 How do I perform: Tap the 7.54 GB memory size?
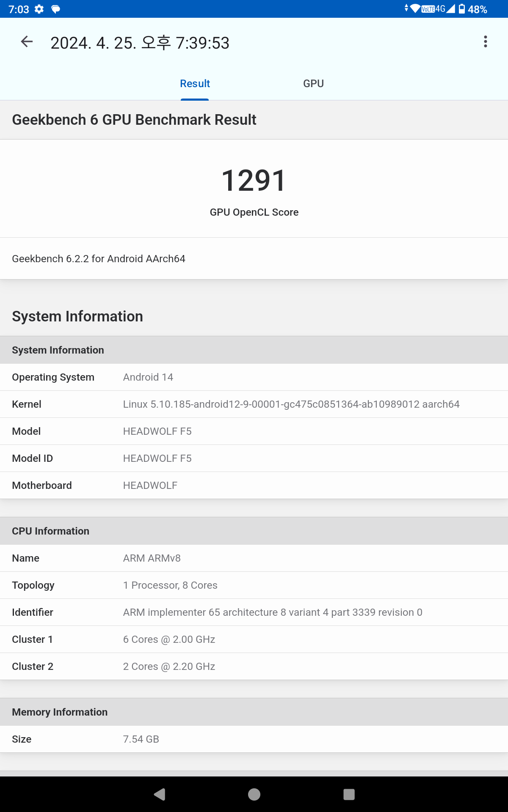click(x=141, y=739)
